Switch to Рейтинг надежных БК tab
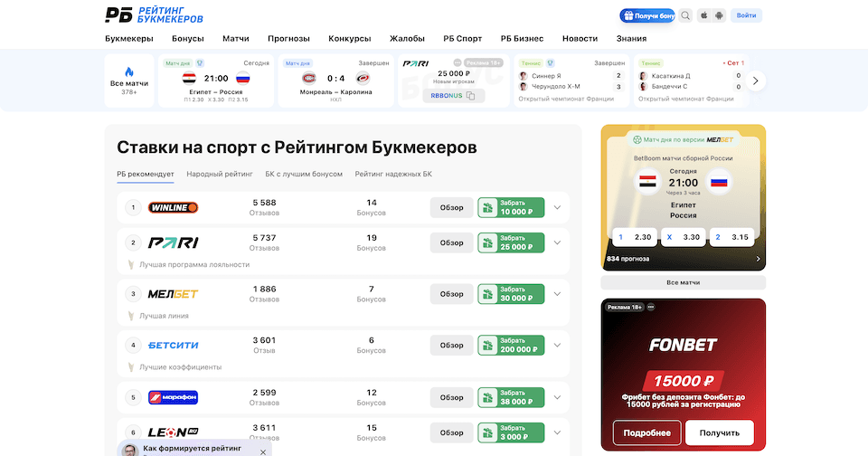The height and width of the screenshot is (456, 868). (393, 174)
